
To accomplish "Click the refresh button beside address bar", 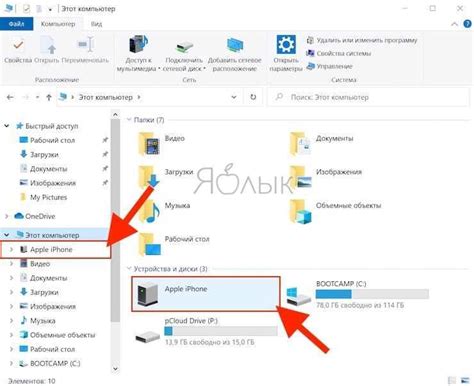I will coord(253,97).
